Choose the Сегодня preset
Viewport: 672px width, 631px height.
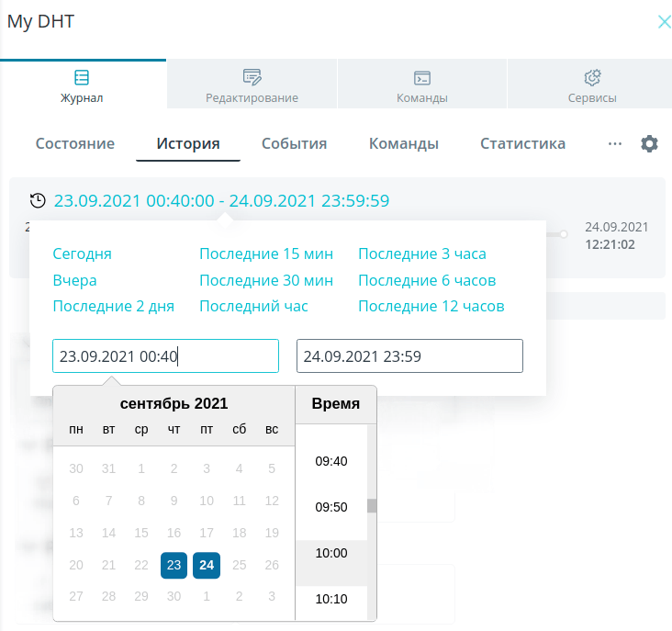tap(83, 254)
